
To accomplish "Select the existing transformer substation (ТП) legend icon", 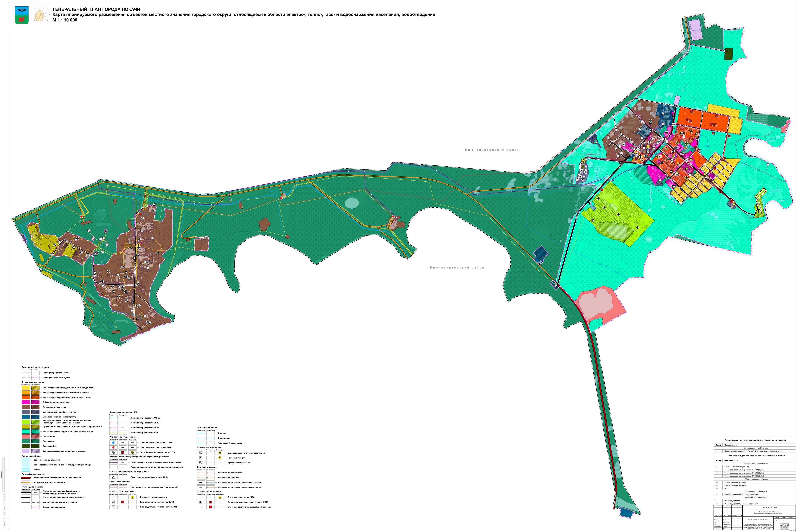I will click(x=113, y=452).
